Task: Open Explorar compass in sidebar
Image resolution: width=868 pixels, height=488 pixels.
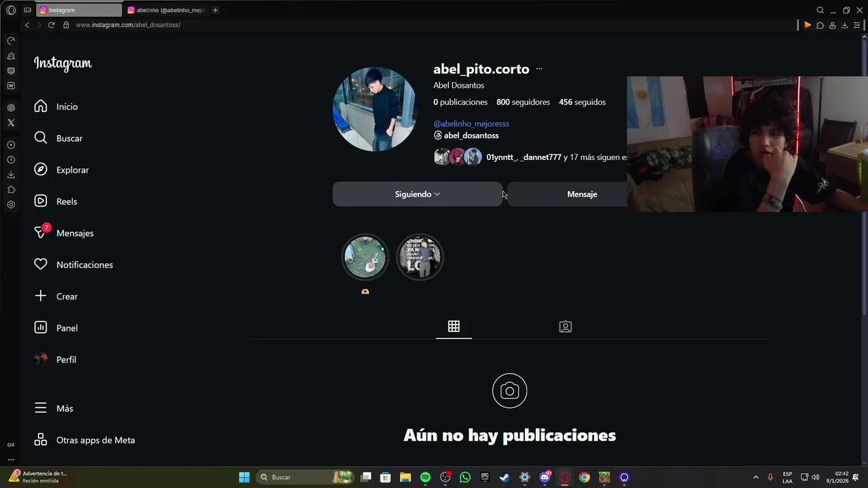Action: point(41,169)
